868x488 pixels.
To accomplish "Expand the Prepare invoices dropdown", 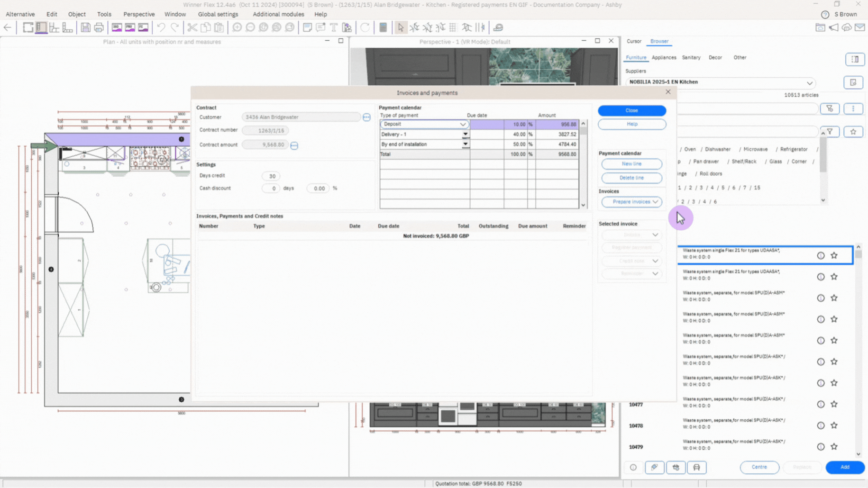I will click(x=655, y=202).
